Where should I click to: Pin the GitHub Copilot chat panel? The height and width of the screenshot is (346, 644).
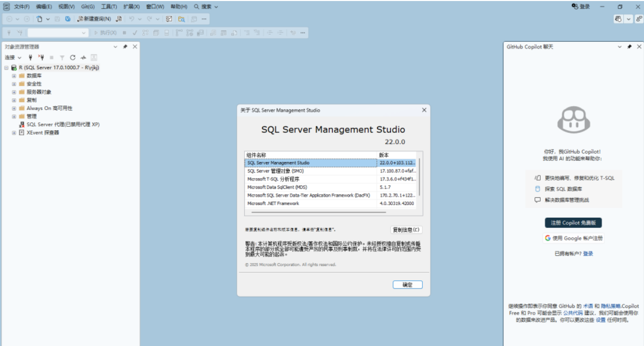click(x=630, y=46)
